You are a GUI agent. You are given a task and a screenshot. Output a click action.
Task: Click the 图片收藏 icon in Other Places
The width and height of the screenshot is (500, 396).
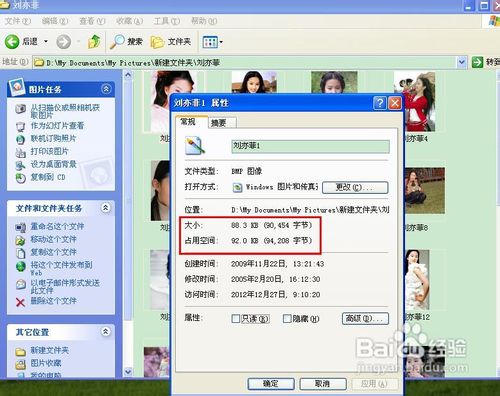point(21,364)
